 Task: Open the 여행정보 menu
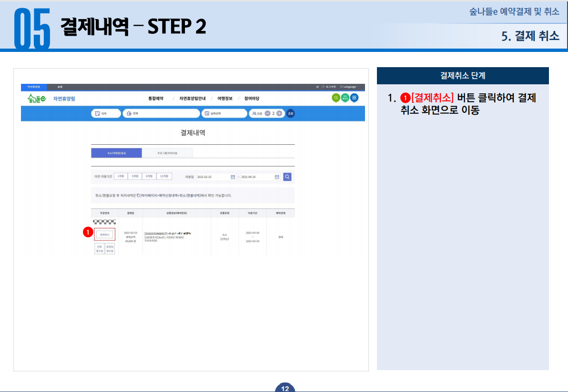click(x=225, y=99)
